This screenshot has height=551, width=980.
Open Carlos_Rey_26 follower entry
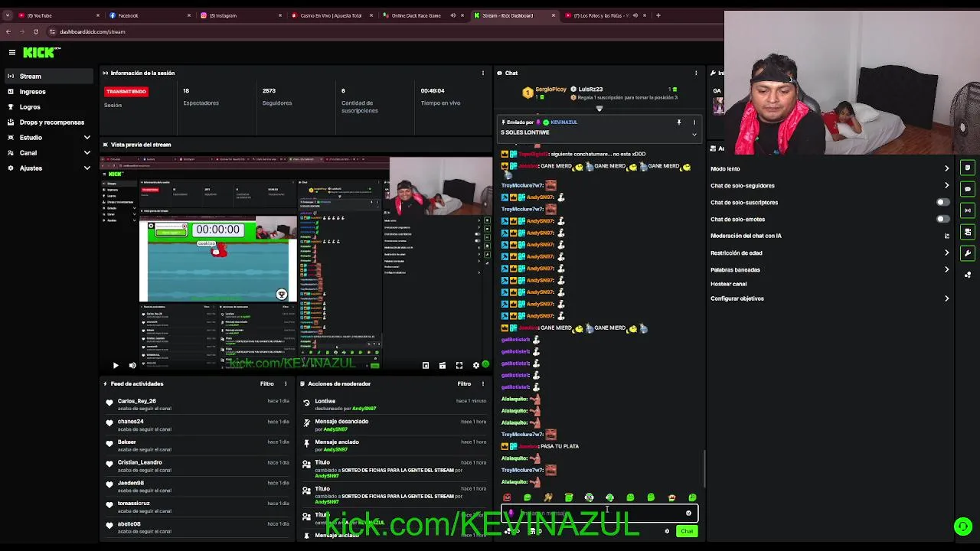[198, 404]
